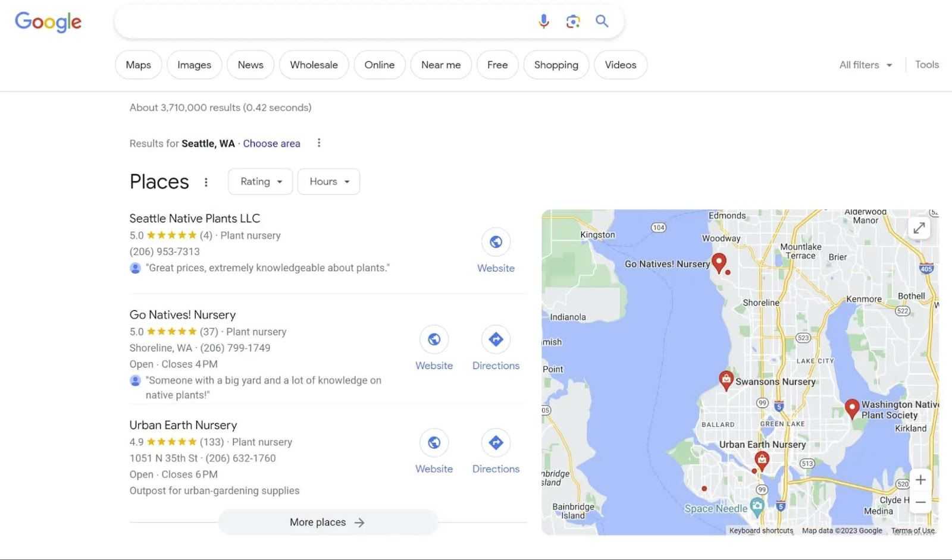Viewport: 952px width, 560px height.
Task: Expand the Hours dropdown
Action: pyautogui.click(x=329, y=181)
